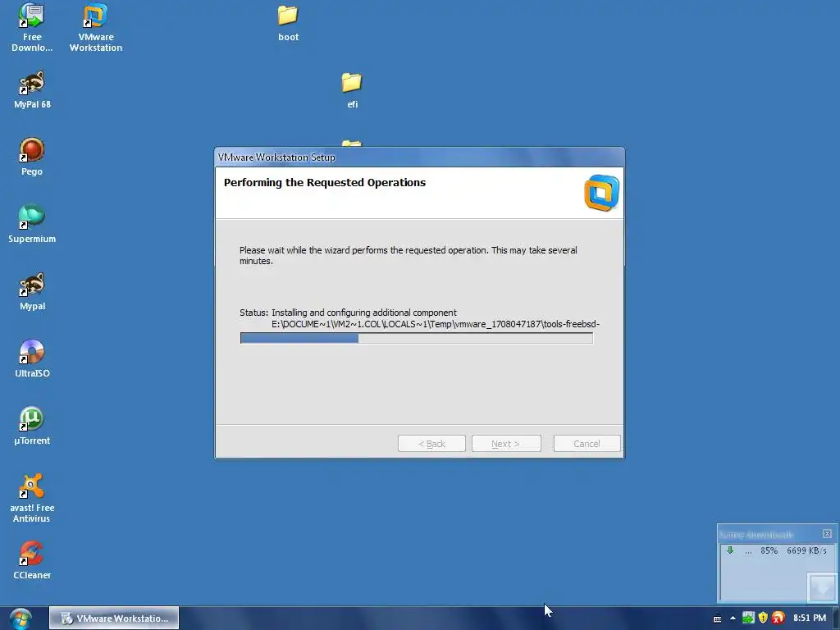This screenshot has width=840, height=630.
Task: Select the Mypal raccoon desktop icon
Action: pos(32,291)
